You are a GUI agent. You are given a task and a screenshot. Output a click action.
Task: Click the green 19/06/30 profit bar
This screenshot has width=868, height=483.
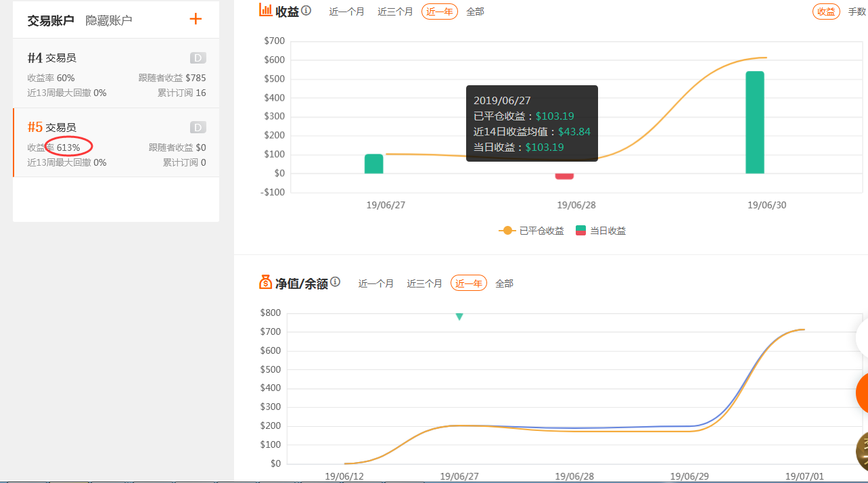755,122
